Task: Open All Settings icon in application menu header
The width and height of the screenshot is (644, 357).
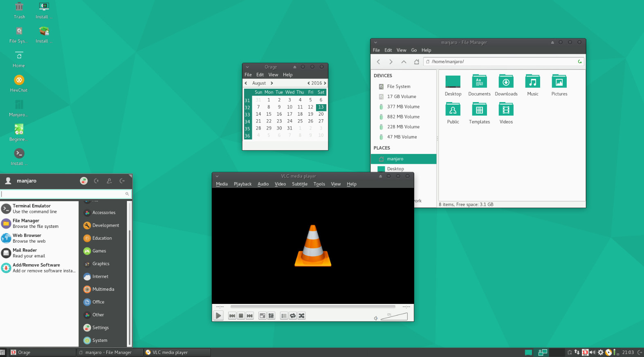Action: tap(84, 181)
